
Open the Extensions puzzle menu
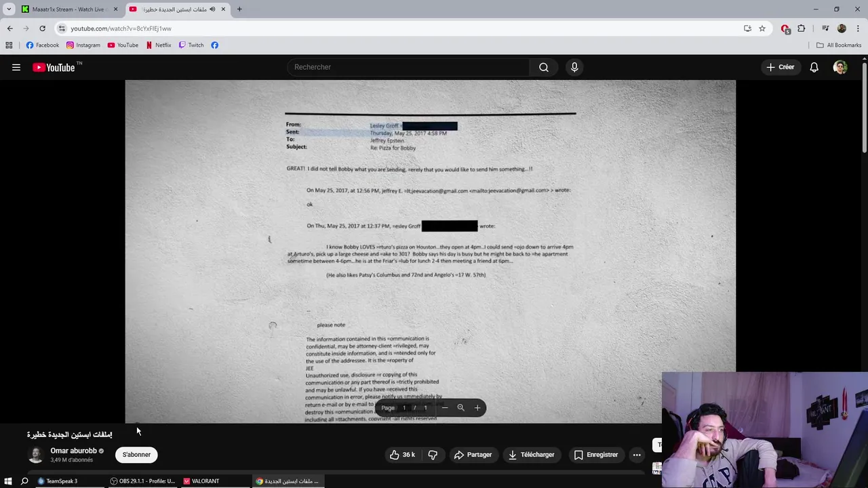[x=802, y=28]
